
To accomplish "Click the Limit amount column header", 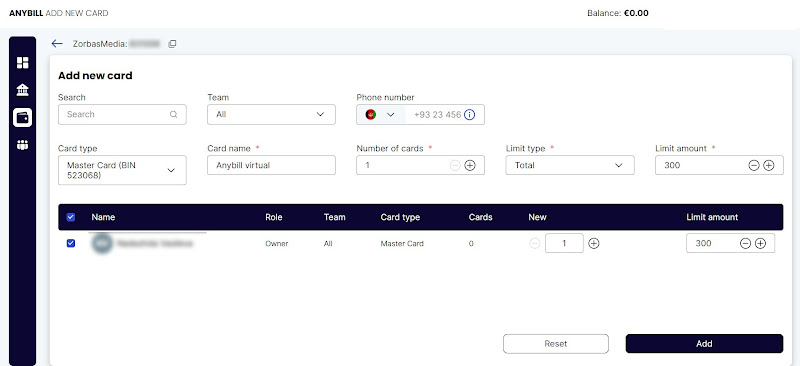I will point(712,217).
